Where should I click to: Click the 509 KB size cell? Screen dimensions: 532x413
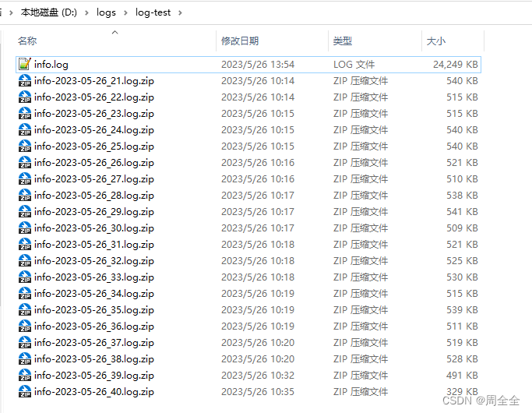(462, 228)
